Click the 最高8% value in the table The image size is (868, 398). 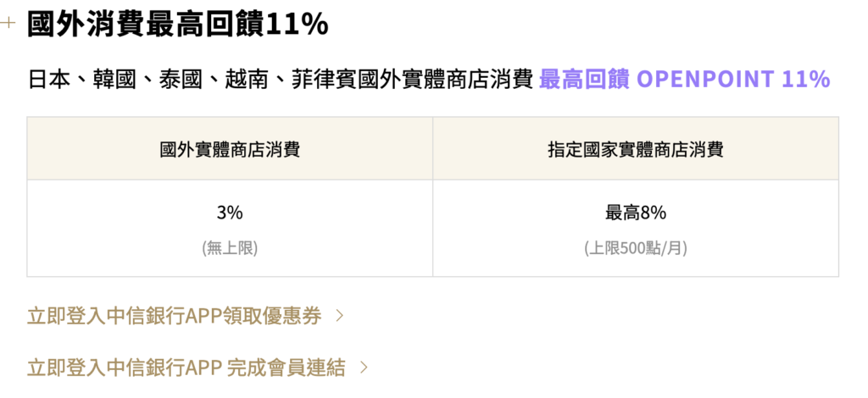[x=635, y=213]
